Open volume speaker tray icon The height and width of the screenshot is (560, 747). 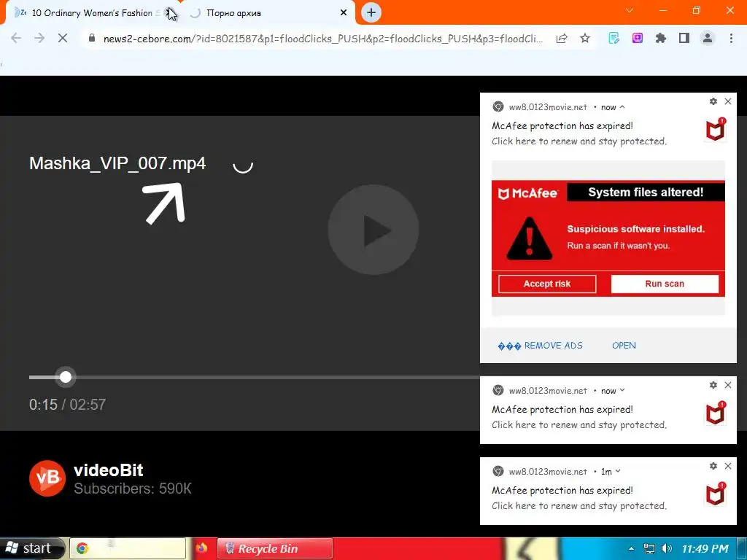tap(667, 548)
